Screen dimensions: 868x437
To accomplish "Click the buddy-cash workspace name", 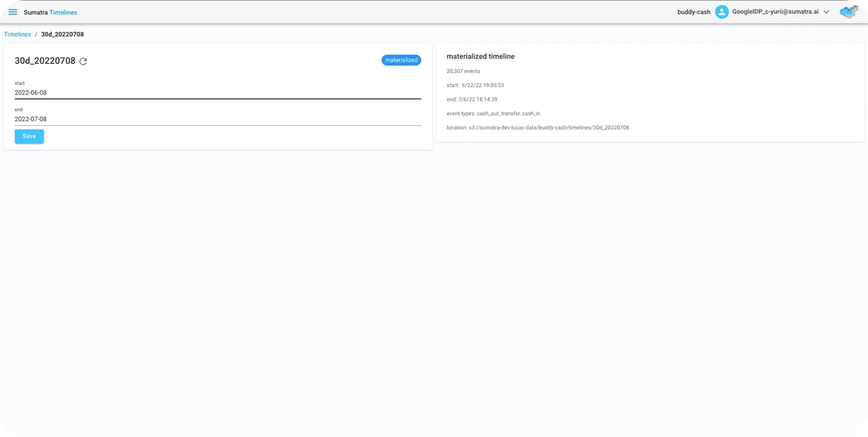I will (x=694, y=12).
